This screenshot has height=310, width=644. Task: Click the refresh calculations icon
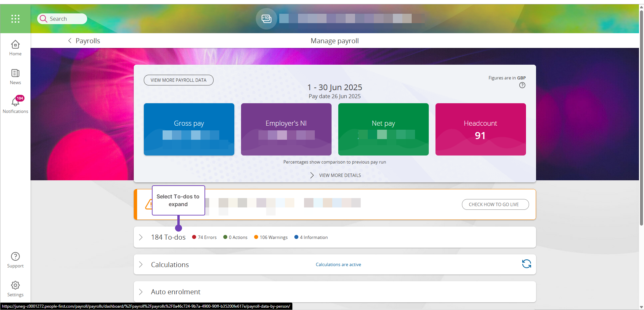[526, 264]
